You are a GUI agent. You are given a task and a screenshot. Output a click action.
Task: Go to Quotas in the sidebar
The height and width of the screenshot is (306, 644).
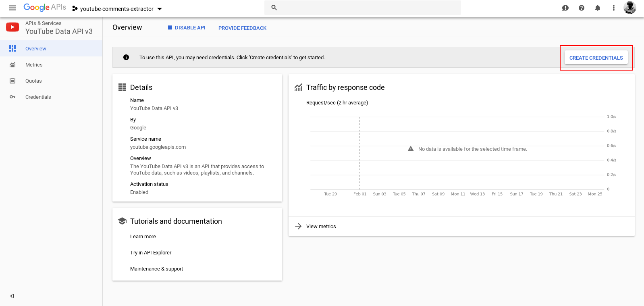[x=33, y=81]
